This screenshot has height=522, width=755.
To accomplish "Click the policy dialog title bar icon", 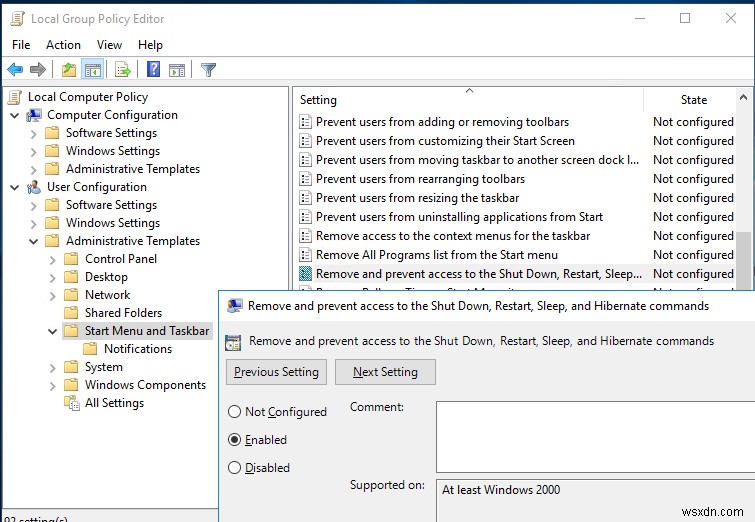I will pyautogui.click(x=234, y=306).
